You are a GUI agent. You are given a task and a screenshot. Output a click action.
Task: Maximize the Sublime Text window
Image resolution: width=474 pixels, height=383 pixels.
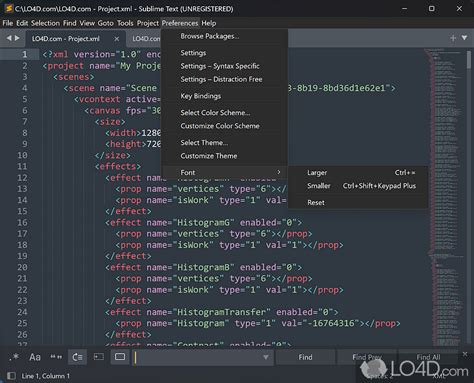pos(432,9)
